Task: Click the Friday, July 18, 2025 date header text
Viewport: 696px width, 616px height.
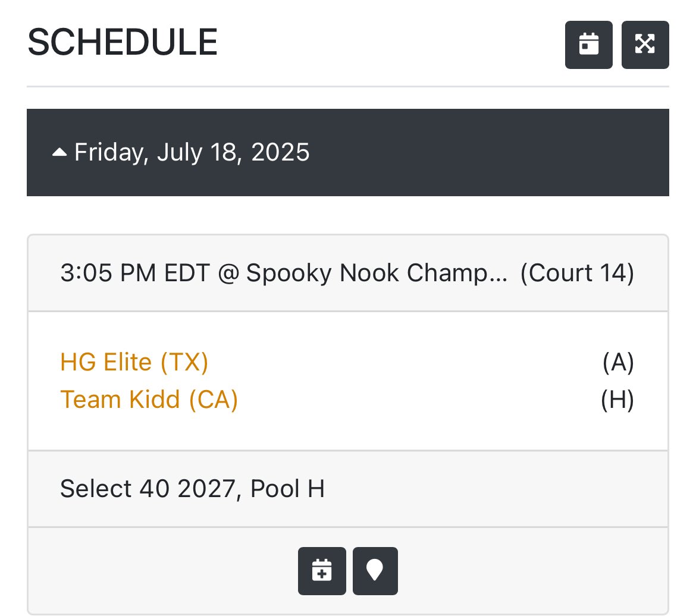Action: click(192, 152)
